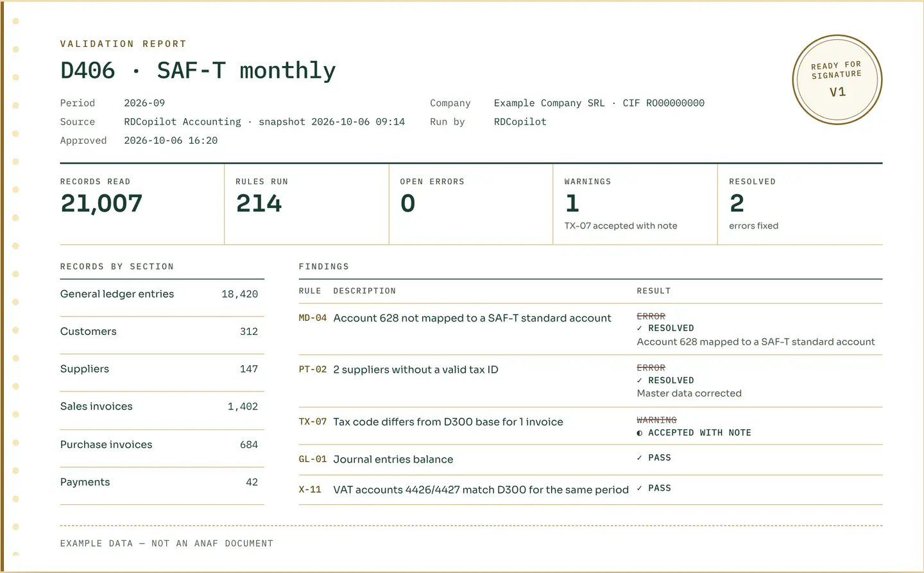Select the Result column header
924x573 pixels.
coord(654,291)
